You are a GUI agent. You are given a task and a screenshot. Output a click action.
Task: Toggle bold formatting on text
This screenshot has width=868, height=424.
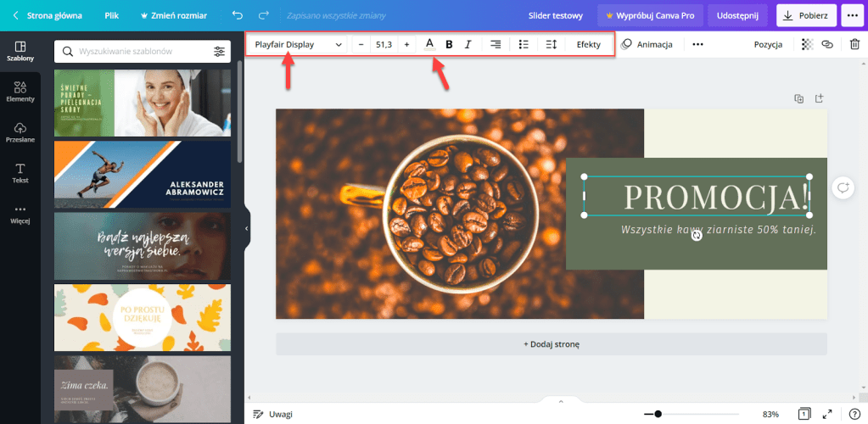tap(449, 44)
